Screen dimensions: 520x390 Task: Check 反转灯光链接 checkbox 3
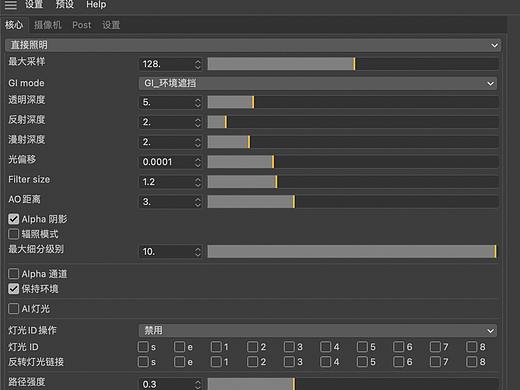tap(289, 362)
